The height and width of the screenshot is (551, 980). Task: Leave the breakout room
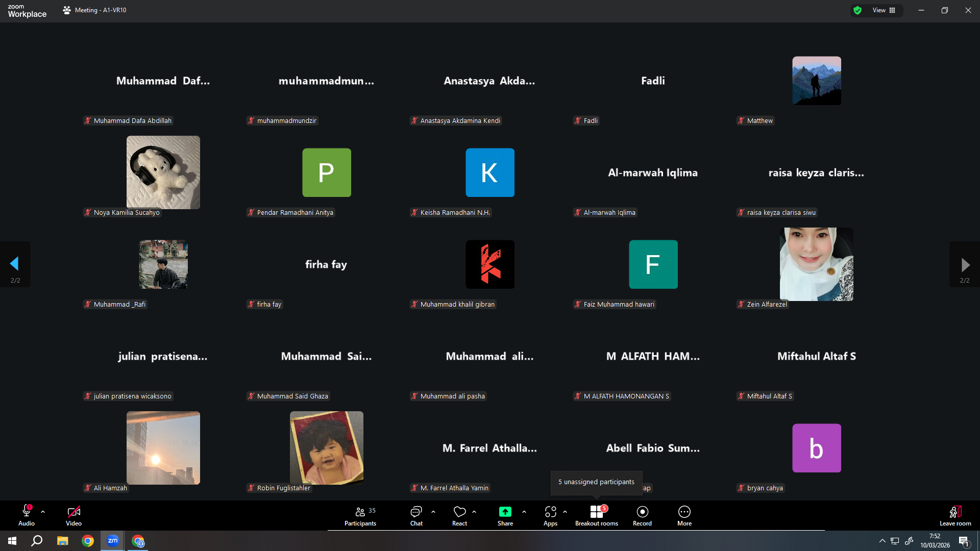(x=955, y=516)
